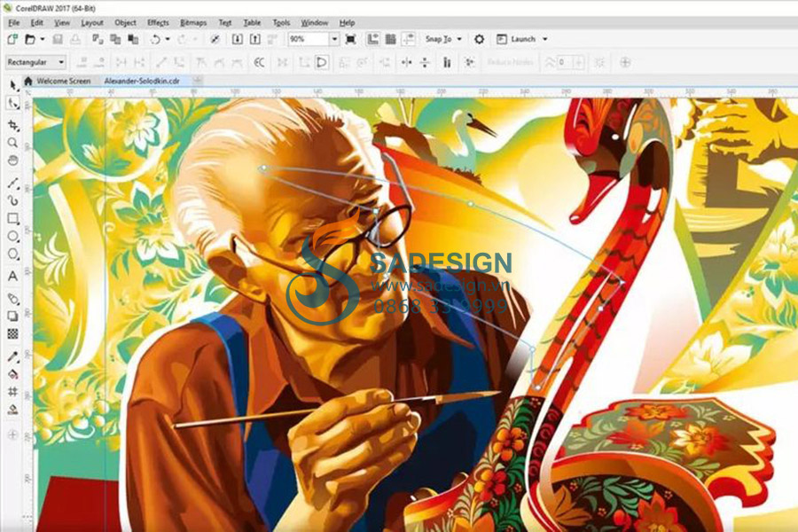Image resolution: width=798 pixels, height=532 pixels.
Task: Click the Export icon
Action: tap(255, 39)
